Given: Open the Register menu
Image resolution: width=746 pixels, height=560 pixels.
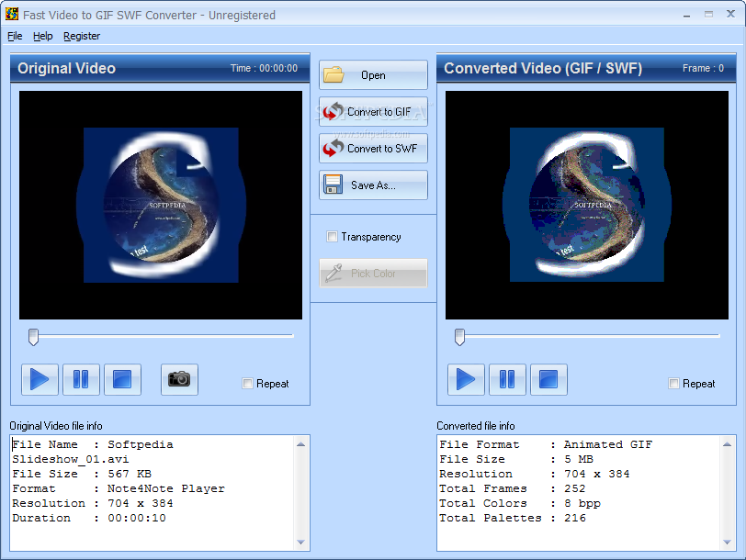Looking at the screenshot, I should pyautogui.click(x=82, y=36).
